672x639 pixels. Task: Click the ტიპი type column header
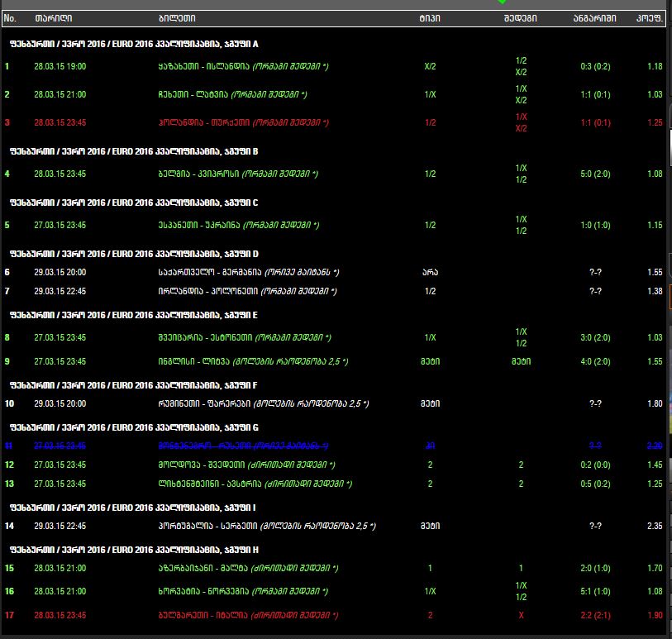(x=430, y=18)
